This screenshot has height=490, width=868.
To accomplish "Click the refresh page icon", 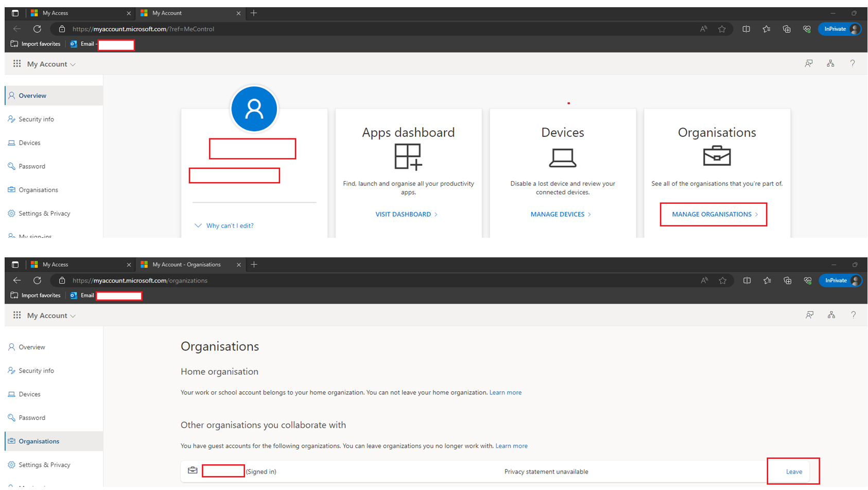I will click(37, 29).
